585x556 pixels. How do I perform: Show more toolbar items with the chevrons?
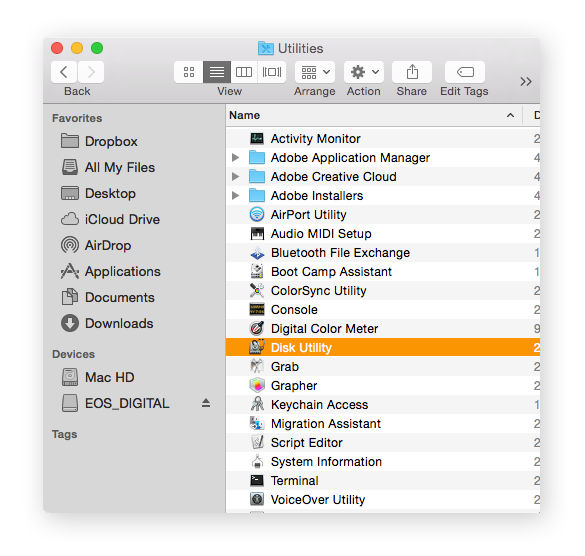point(526,81)
